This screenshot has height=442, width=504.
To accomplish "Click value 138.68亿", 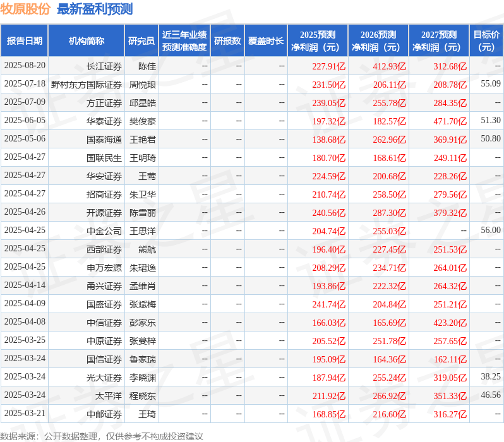I will click(x=329, y=140).
